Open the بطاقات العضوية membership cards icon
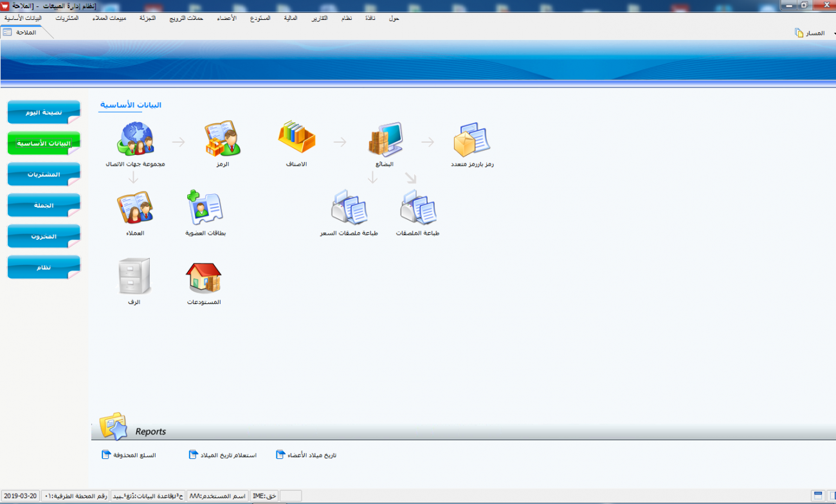Viewport: 836px width, 504px height. click(x=205, y=208)
